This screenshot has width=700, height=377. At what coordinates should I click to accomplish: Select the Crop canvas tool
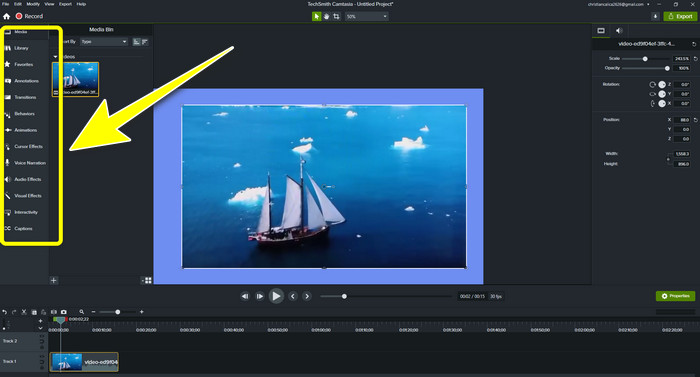336,16
